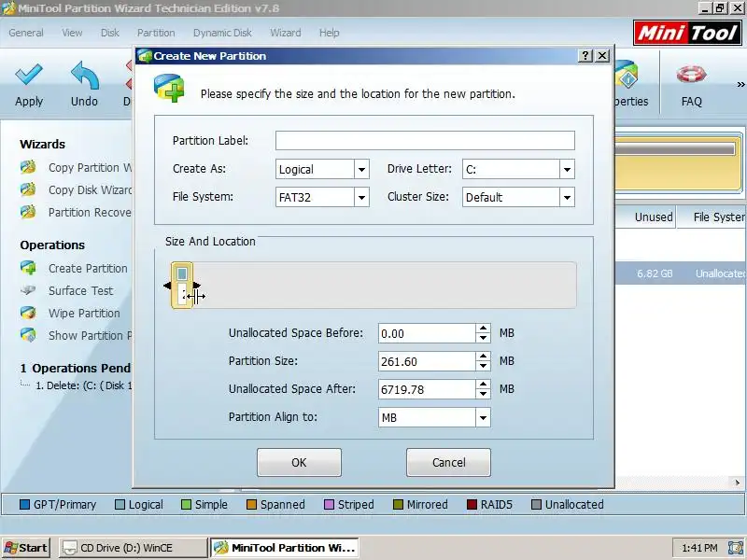The image size is (747, 560).
Task: Click the partition block in size bar
Action: (x=182, y=286)
